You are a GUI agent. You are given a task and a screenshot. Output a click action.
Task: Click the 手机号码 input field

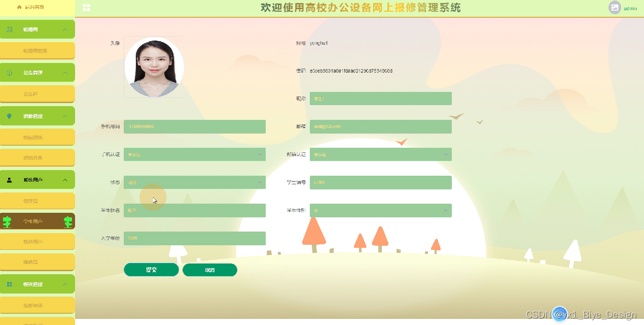195,126
